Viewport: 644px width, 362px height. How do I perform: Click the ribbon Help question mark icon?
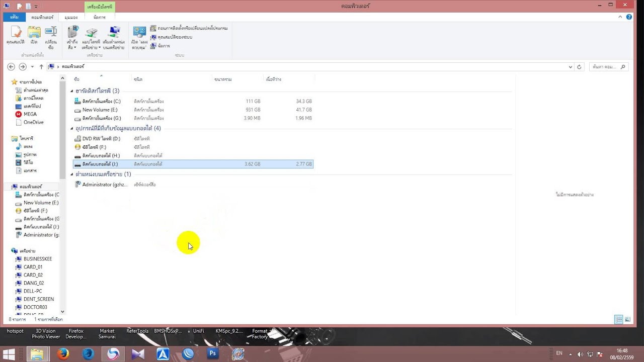tap(629, 17)
